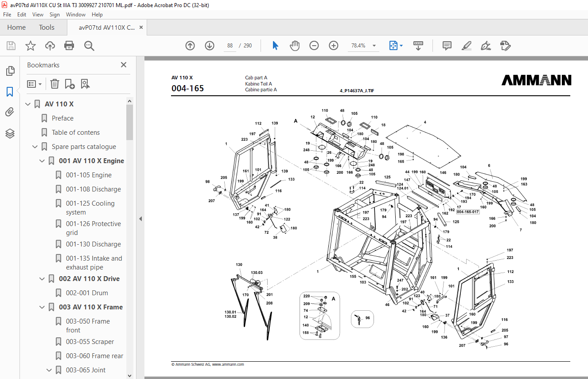Jump to 001-135 Intake and exhaust pipe

click(x=94, y=263)
